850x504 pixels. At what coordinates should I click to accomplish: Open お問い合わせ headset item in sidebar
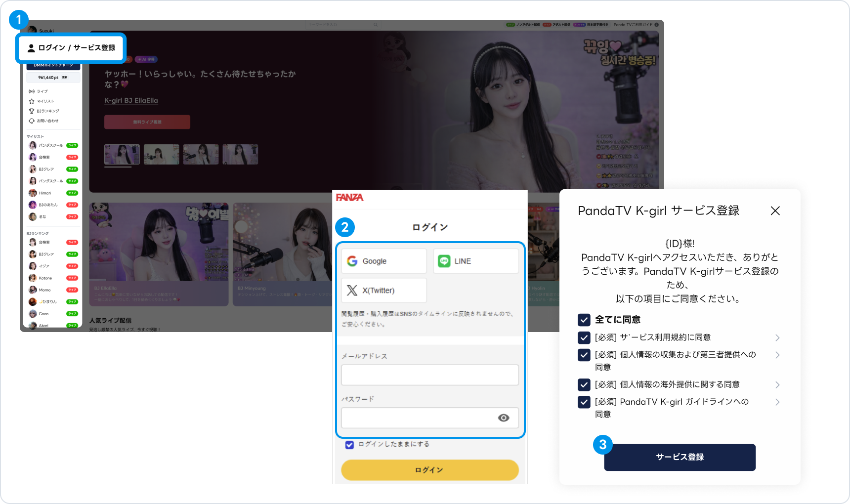click(43, 121)
